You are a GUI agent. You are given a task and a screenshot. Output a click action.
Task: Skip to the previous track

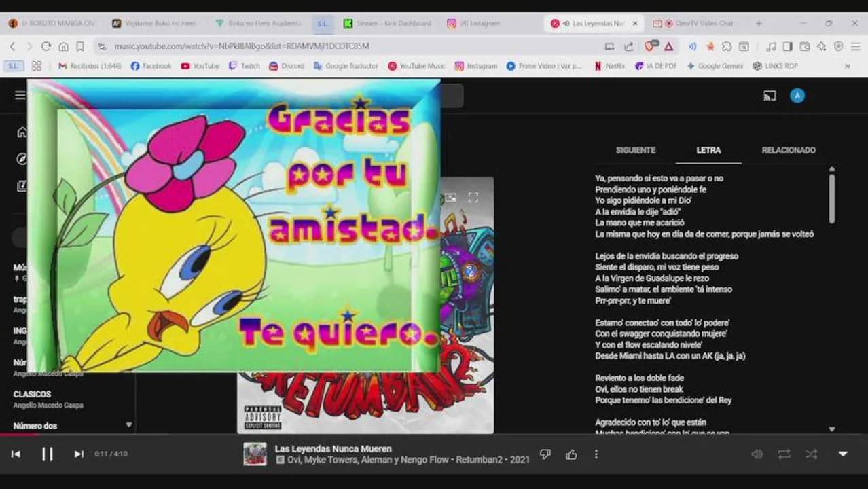tap(16, 454)
